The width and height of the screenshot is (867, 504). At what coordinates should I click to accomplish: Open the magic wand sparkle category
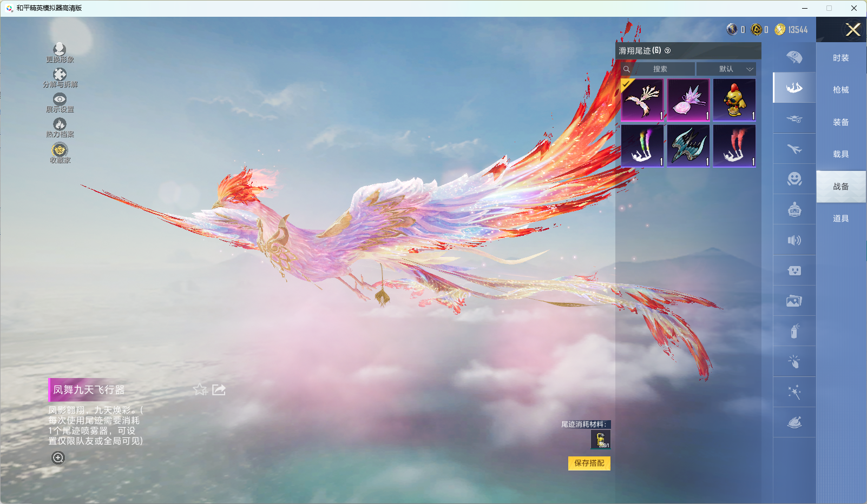(794, 392)
